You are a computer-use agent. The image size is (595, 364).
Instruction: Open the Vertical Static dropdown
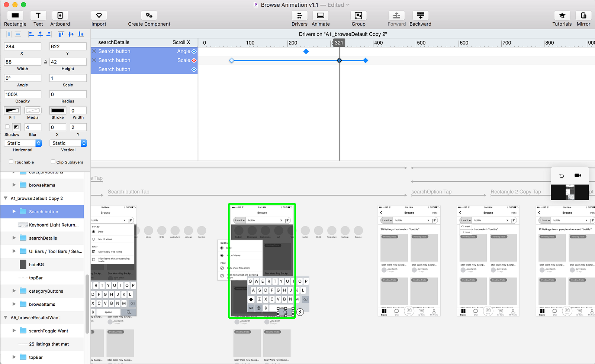[x=68, y=143]
